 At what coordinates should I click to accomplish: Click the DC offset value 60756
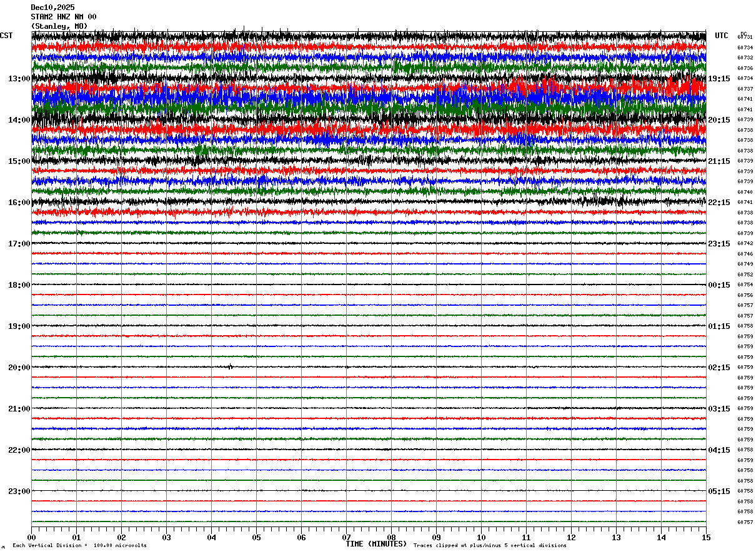[745, 295]
